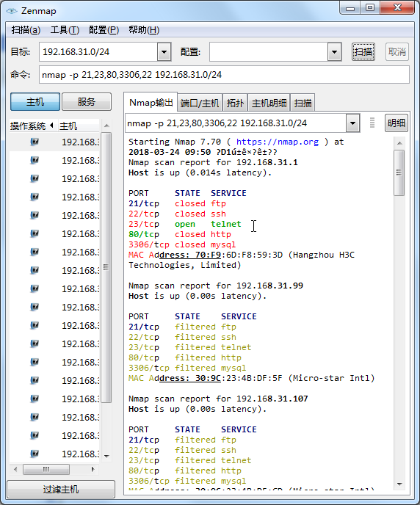This screenshot has height=505, width=420.
Task: Maximize the Zenmap window
Action: (x=370, y=8)
